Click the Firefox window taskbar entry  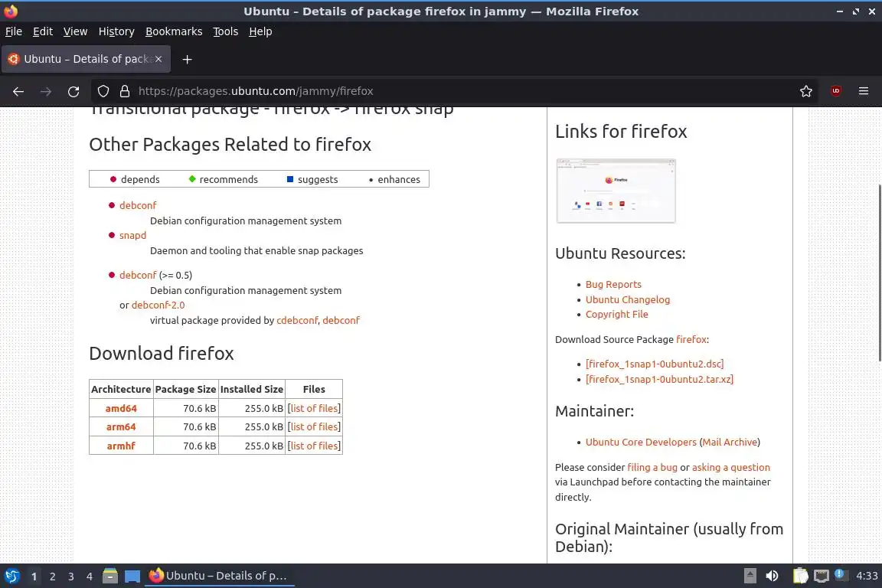[220, 576]
